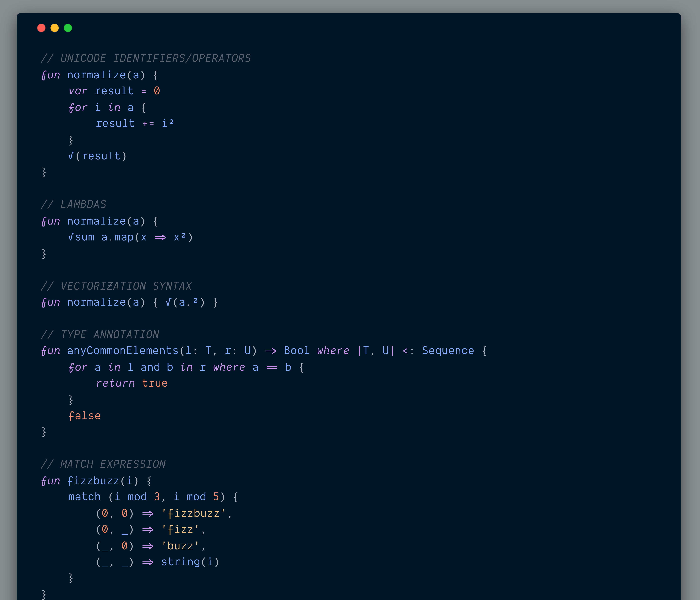Viewport: 700px width, 600px height.
Task: Click the call "string(i)"
Action: pyautogui.click(x=190, y=562)
